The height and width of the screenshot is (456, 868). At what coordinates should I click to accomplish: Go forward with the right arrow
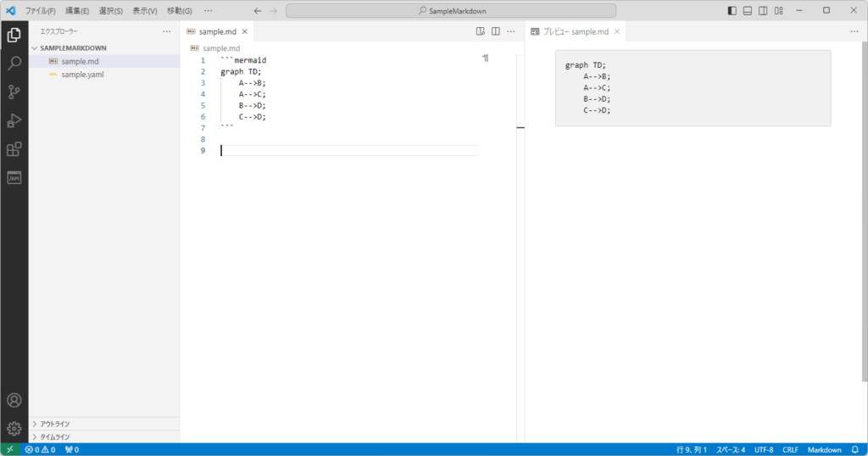[274, 10]
